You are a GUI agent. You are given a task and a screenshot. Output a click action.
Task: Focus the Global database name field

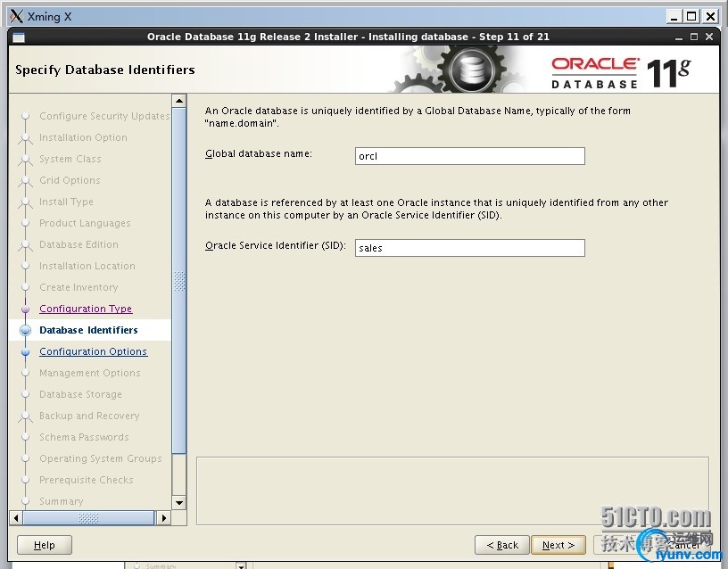470,156
